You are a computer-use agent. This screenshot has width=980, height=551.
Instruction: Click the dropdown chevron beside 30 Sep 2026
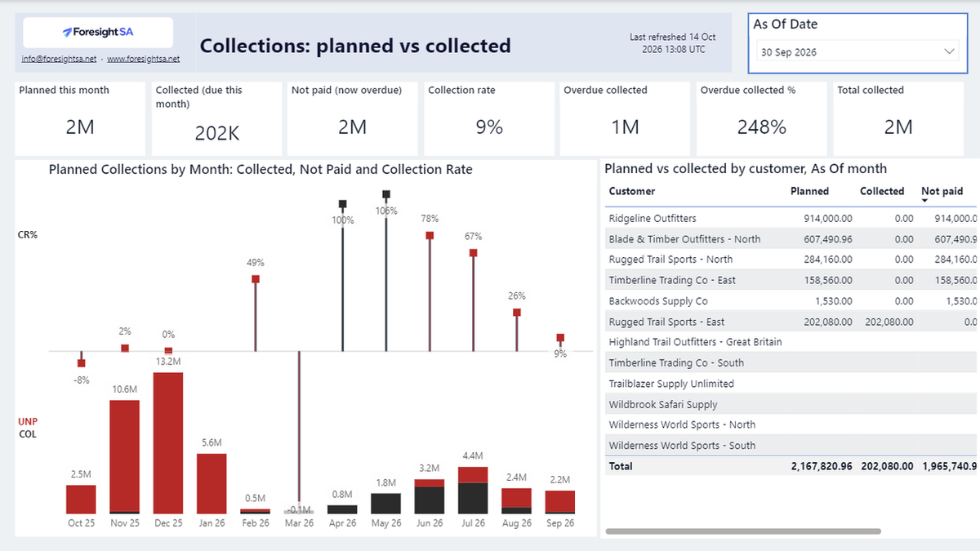pyautogui.click(x=949, y=51)
